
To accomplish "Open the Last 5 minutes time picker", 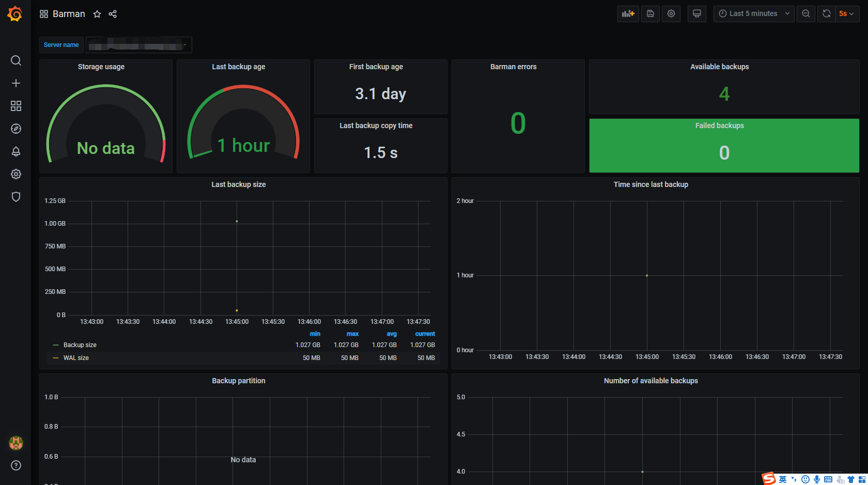I will point(753,14).
